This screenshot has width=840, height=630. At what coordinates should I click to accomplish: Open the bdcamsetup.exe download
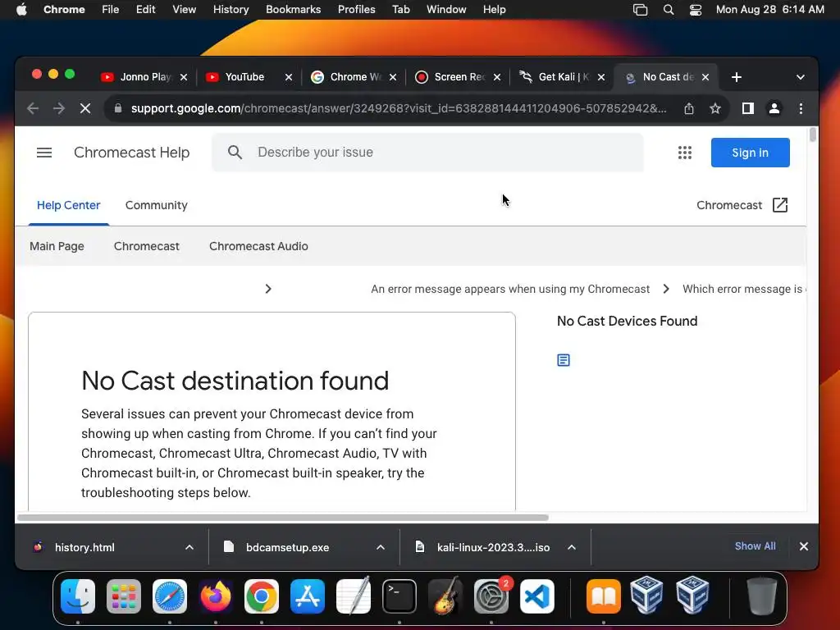tap(287, 547)
